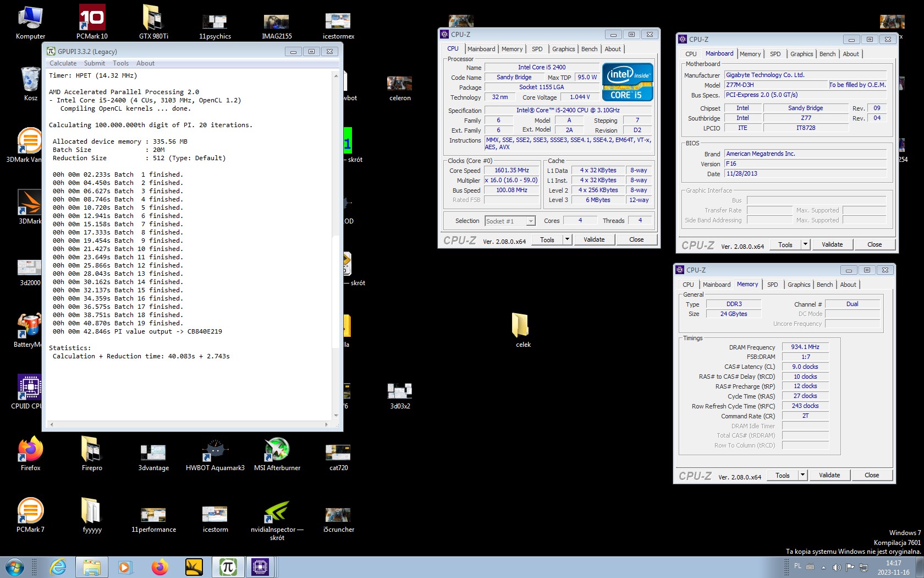Open SPD tab in CPU window
Screen dimensions: 924x578
coord(537,49)
